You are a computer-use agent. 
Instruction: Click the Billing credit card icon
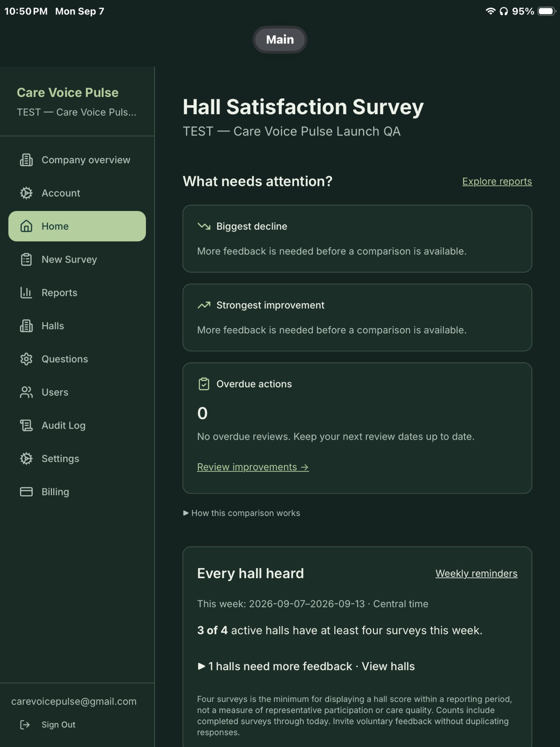(26, 492)
